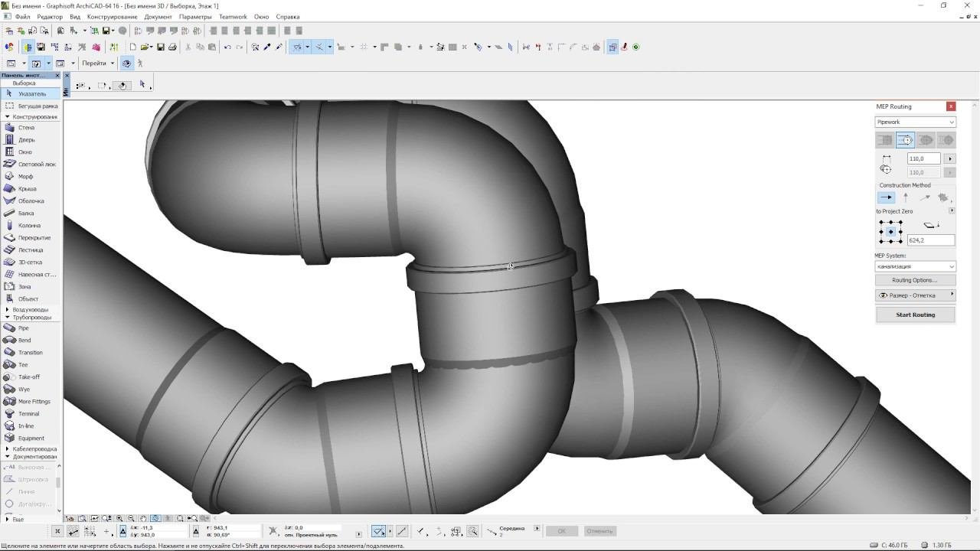
Task: Click the Start Routing button
Action: [x=915, y=315]
